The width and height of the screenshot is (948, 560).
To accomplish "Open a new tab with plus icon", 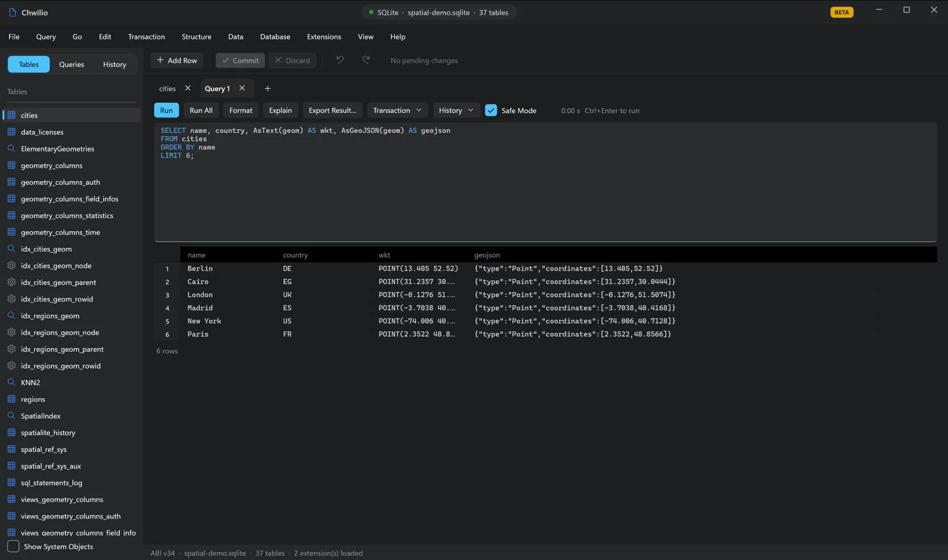I will (267, 88).
